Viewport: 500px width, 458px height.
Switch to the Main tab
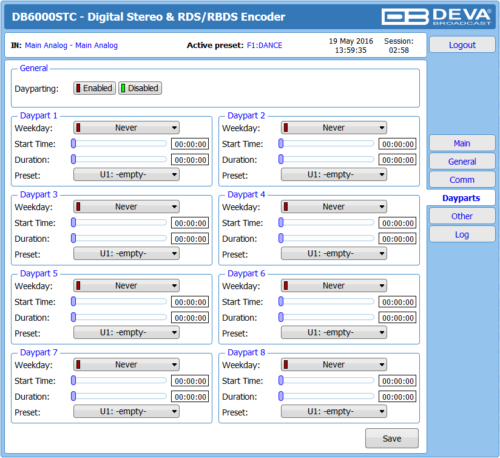tap(462, 143)
